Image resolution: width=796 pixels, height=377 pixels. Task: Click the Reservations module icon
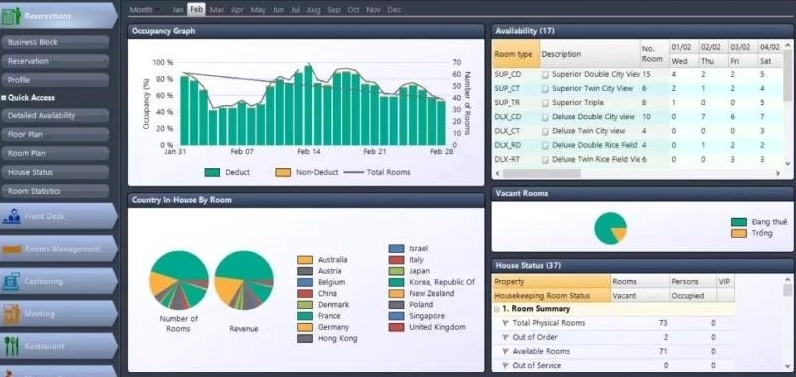click(11, 16)
